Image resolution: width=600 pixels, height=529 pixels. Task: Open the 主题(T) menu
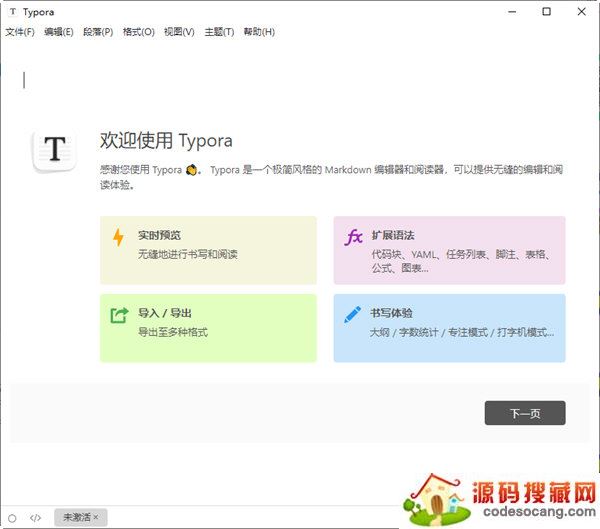[219, 32]
